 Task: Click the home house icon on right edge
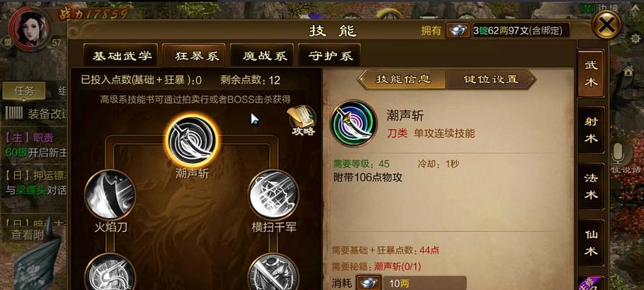coord(628,72)
